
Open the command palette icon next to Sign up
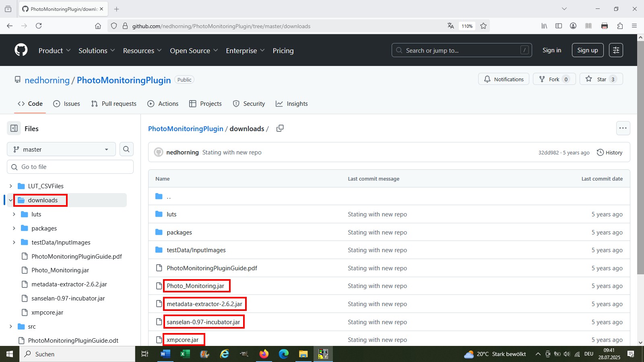click(x=616, y=50)
